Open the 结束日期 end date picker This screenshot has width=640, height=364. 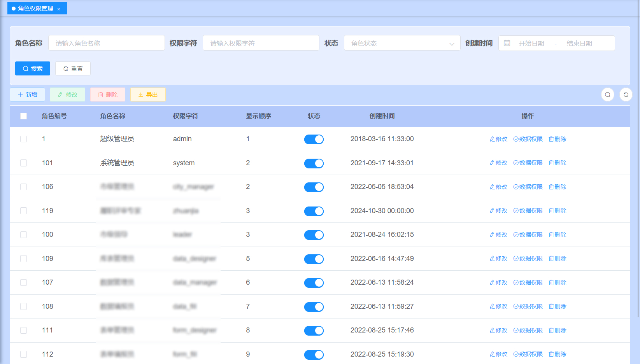click(579, 43)
